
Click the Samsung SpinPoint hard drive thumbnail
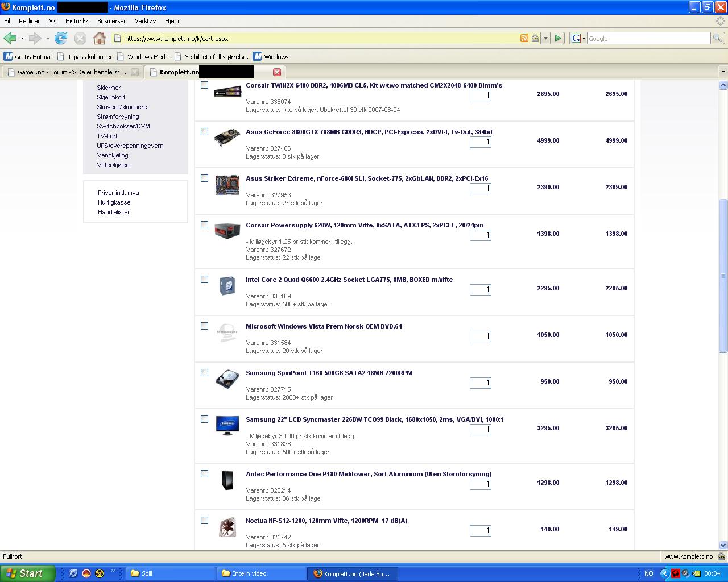pos(227,379)
